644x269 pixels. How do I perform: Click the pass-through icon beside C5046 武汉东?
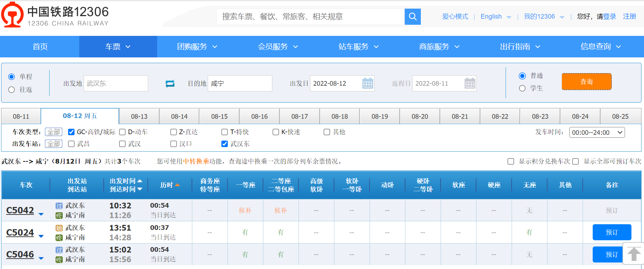pyautogui.click(x=59, y=250)
